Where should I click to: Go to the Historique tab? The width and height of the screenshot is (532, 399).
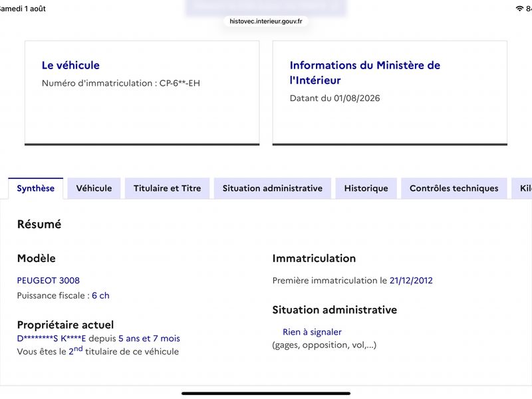[x=366, y=188]
